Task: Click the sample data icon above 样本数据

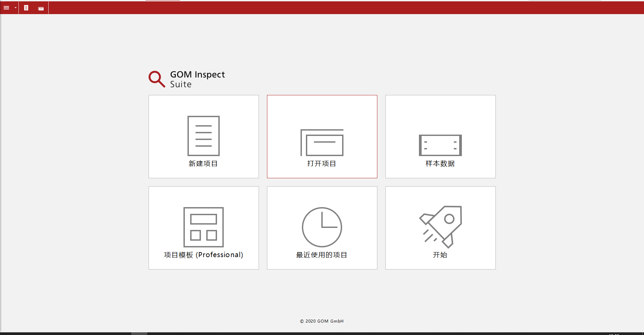Action: click(x=440, y=145)
